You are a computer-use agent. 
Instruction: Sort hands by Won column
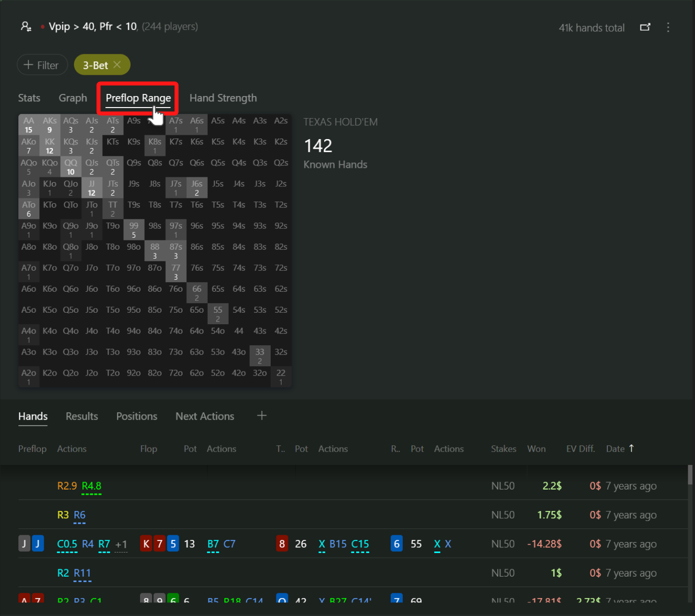pos(536,449)
